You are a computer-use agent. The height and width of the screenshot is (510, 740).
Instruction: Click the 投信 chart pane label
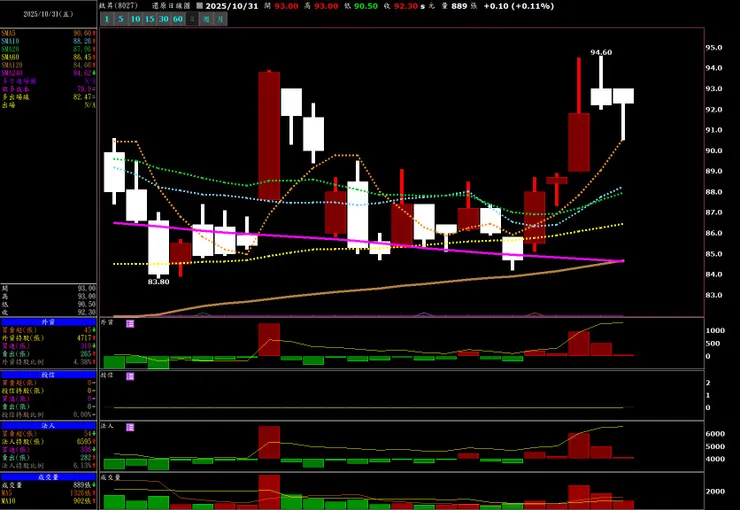107,375
